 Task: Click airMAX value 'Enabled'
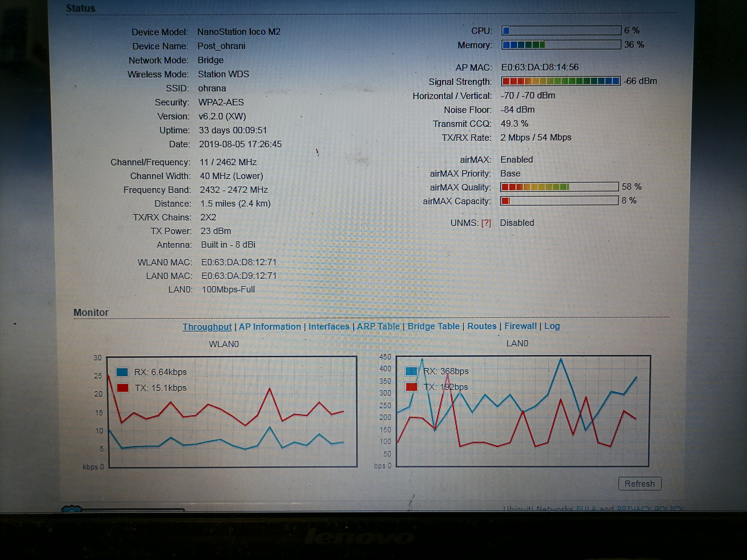(x=517, y=159)
